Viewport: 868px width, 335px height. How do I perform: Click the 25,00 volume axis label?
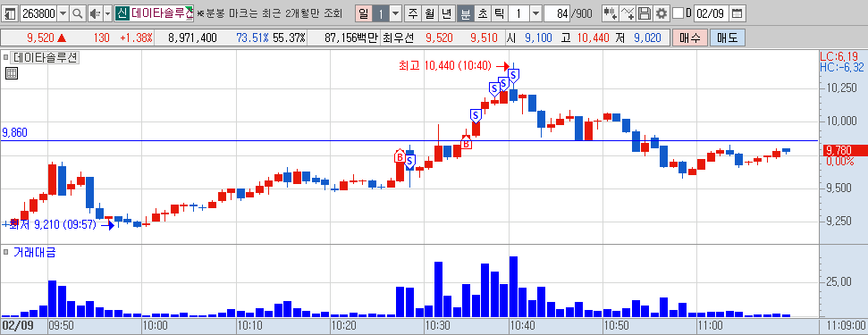pyautogui.click(x=839, y=282)
